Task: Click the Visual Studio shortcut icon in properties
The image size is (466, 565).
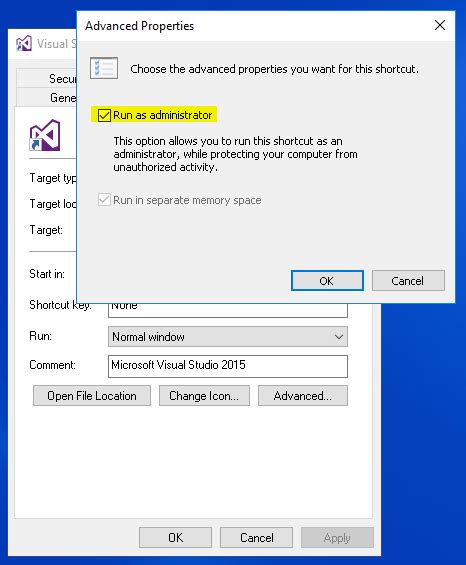Action: point(45,135)
